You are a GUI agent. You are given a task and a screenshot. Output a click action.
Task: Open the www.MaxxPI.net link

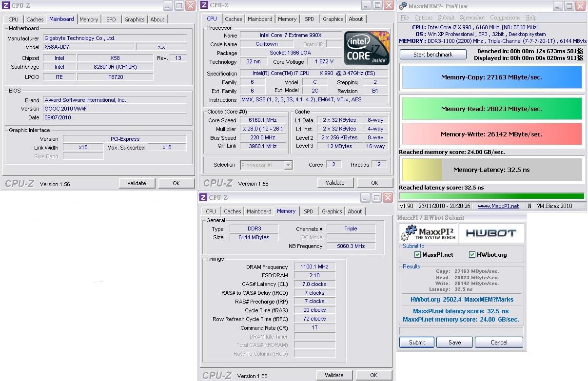pos(498,206)
